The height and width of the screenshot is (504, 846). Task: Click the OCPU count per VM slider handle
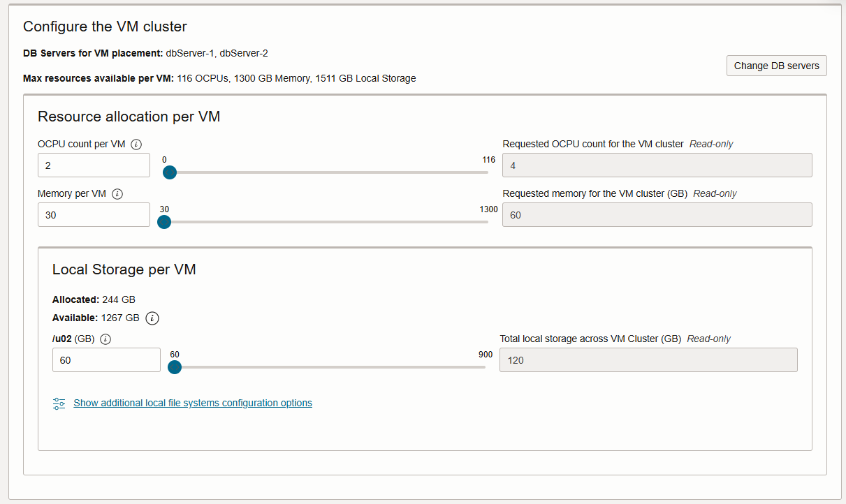click(x=169, y=172)
